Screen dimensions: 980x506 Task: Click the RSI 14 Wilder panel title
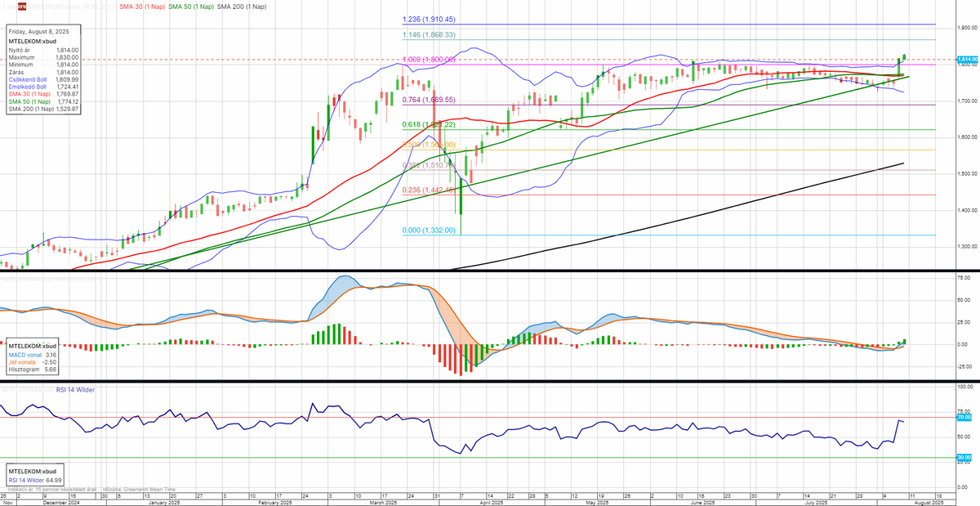point(75,390)
